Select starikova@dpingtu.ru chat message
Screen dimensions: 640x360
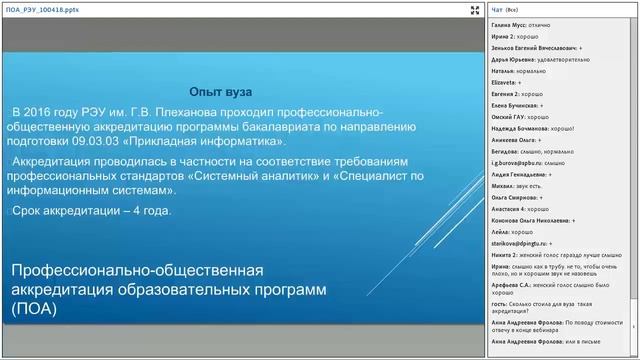pyautogui.click(x=522, y=243)
